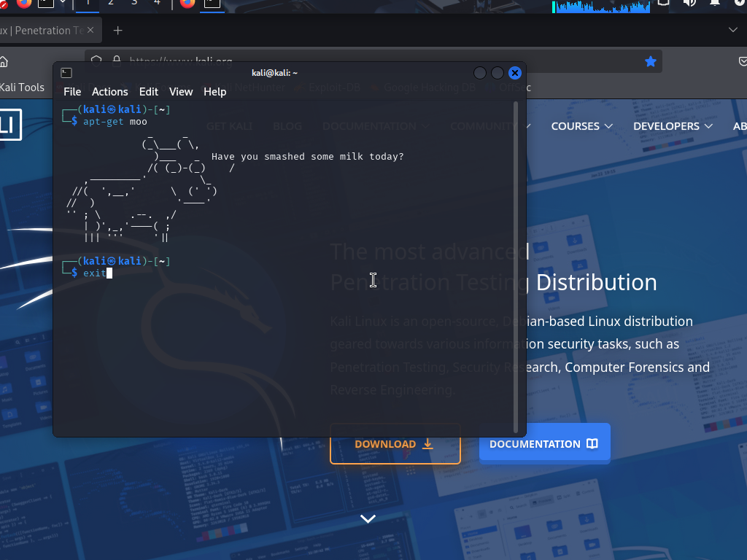This screenshot has height=560, width=747.
Task: Click the Save to Pocket icon in Firefox
Action: point(742,61)
